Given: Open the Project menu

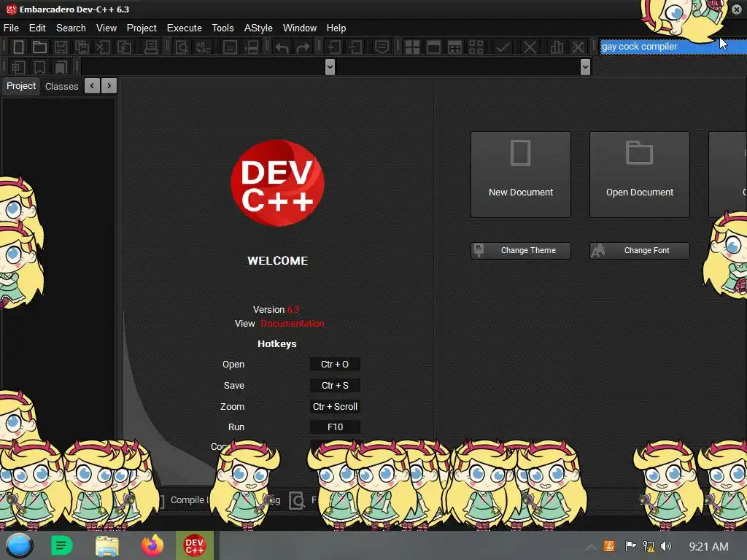Looking at the screenshot, I should (142, 28).
